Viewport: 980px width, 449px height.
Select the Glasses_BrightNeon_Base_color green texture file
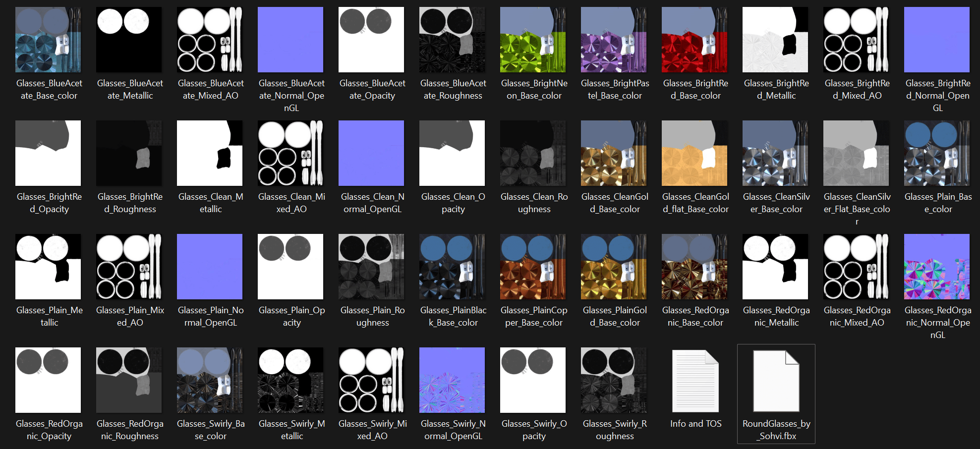(533, 40)
